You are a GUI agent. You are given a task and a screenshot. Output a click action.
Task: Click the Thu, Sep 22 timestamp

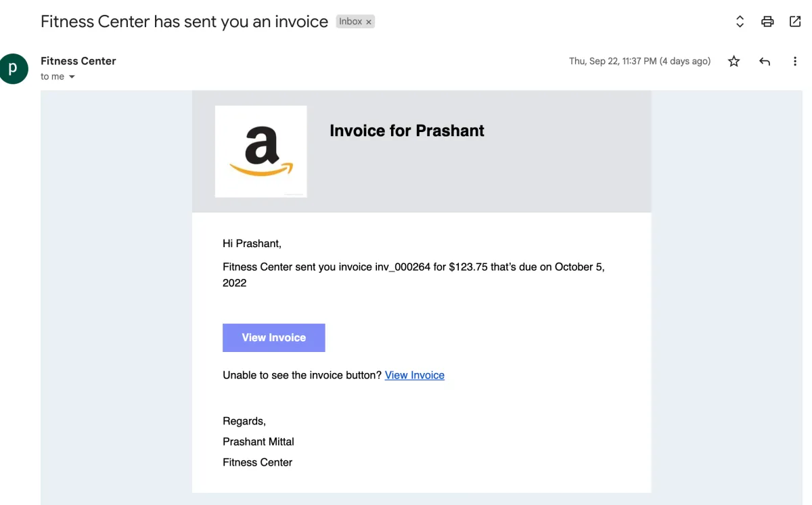[x=639, y=62]
